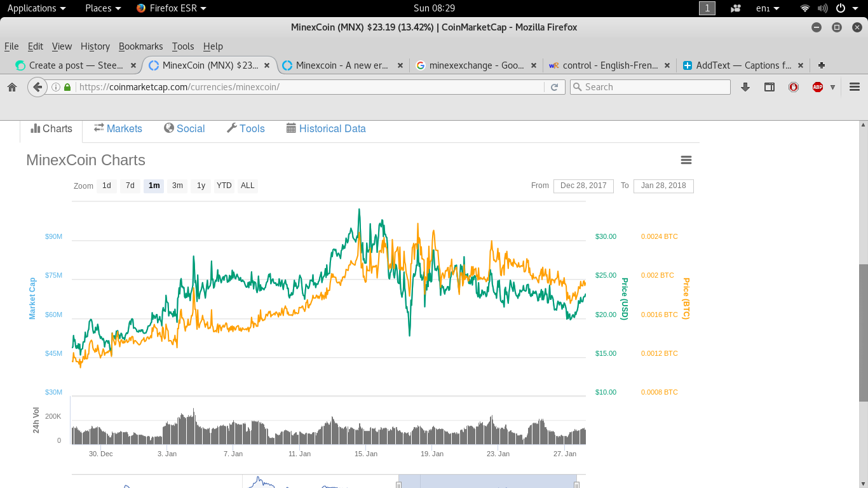This screenshot has width=868, height=488.
Task: Close the Create a post Steemit tab
Action: click(133, 65)
